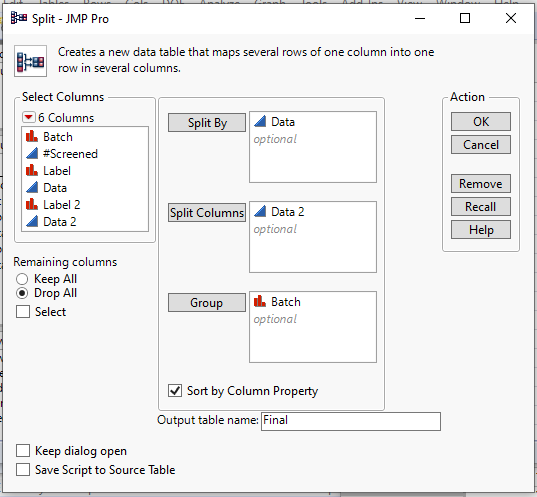The width and height of the screenshot is (537, 497).
Task: Click the Split By button
Action: (x=207, y=123)
